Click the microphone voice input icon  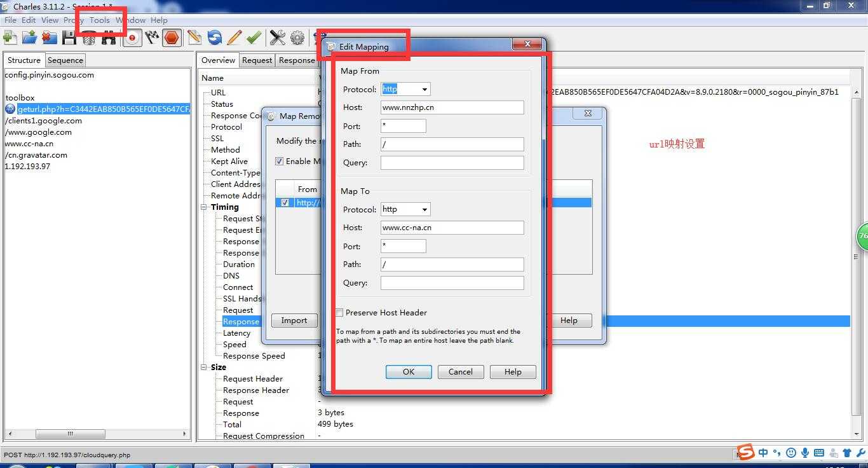click(x=805, y=453)
